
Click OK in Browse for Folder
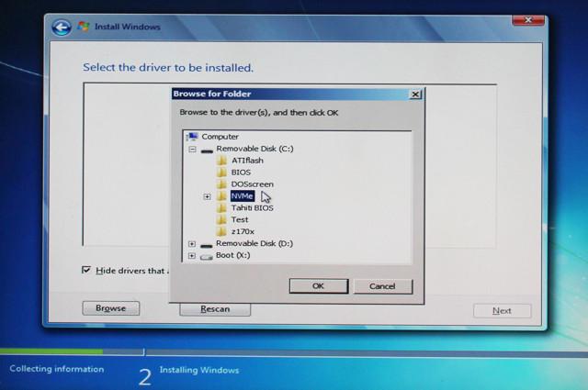pos(319,286)
